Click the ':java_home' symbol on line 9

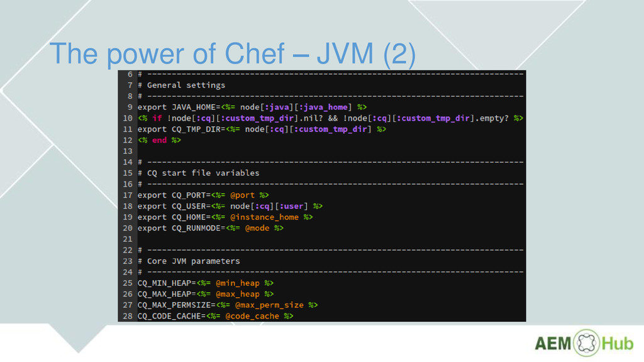pos(323,107)
